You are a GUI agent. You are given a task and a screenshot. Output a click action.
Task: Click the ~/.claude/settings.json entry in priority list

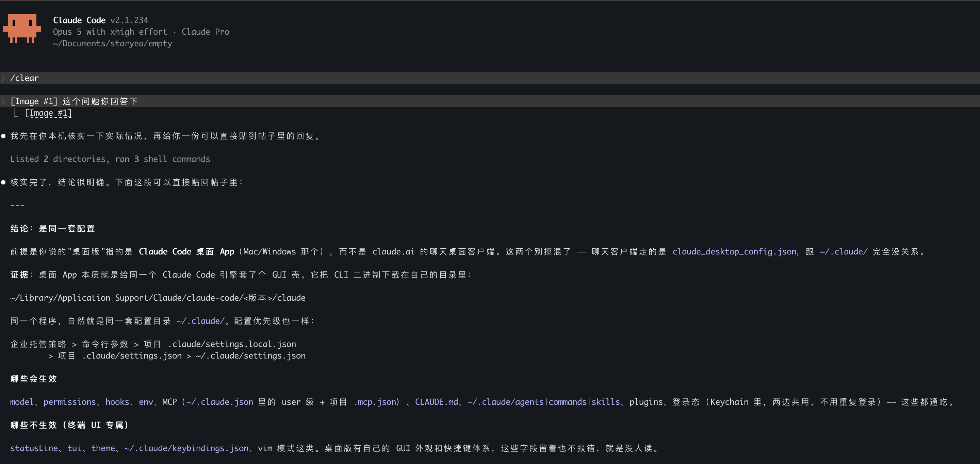[x=251, y=355]
